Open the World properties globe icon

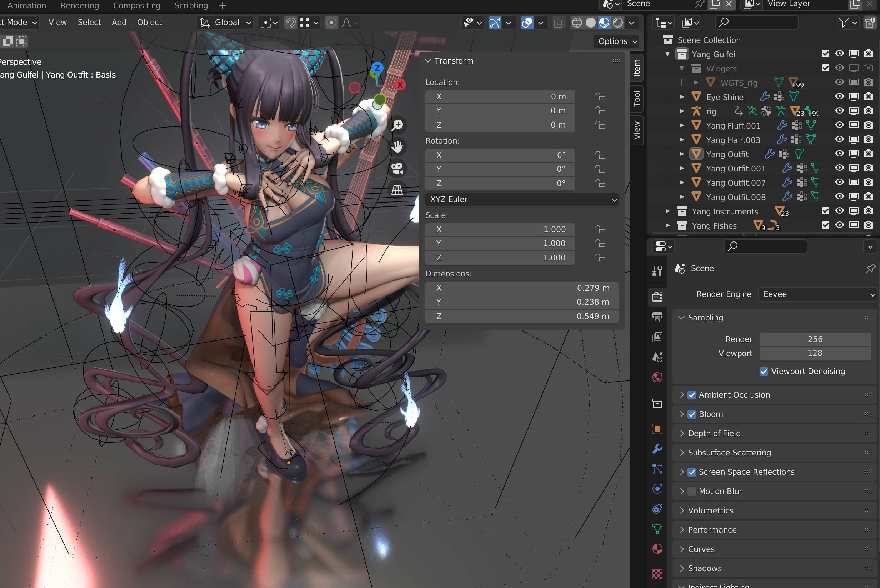click(657, 377)
